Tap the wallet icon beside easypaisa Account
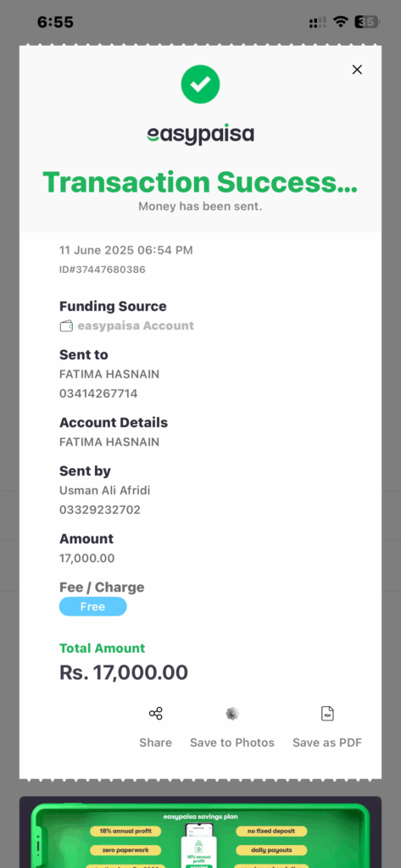 point(66,326)
